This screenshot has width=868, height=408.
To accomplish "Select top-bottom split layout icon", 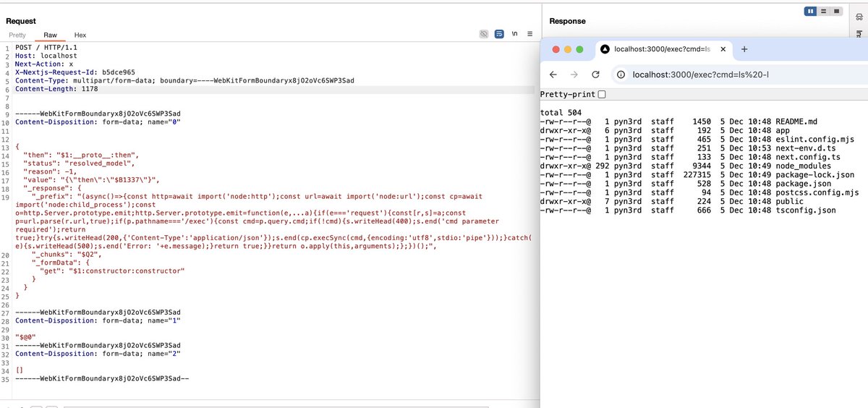I will (824, 11).
